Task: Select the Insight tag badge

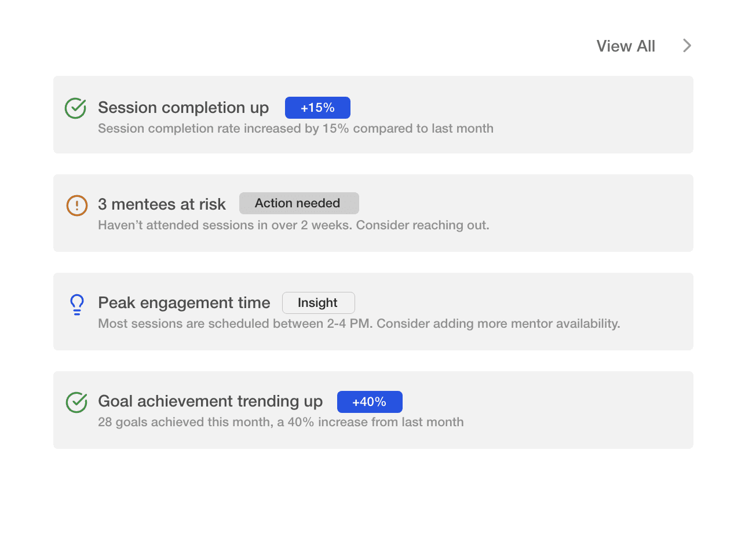Action: click(x=318, y=303)
